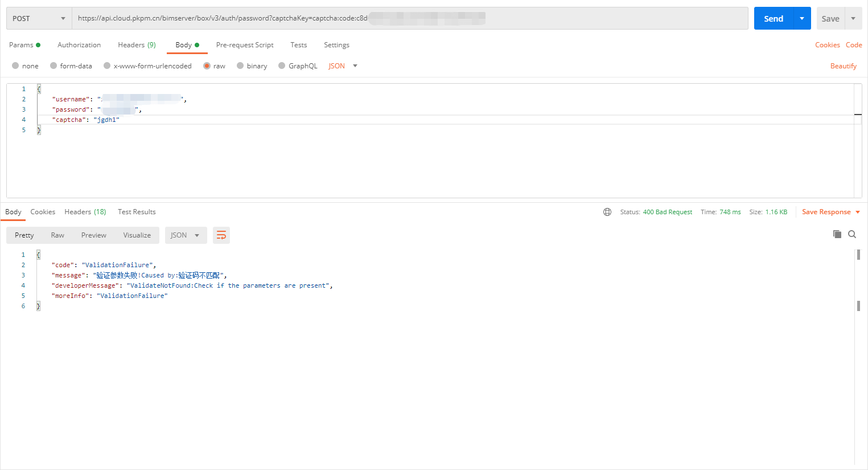Click the blue Send button

pyautogui.click(x=773, y=19)
